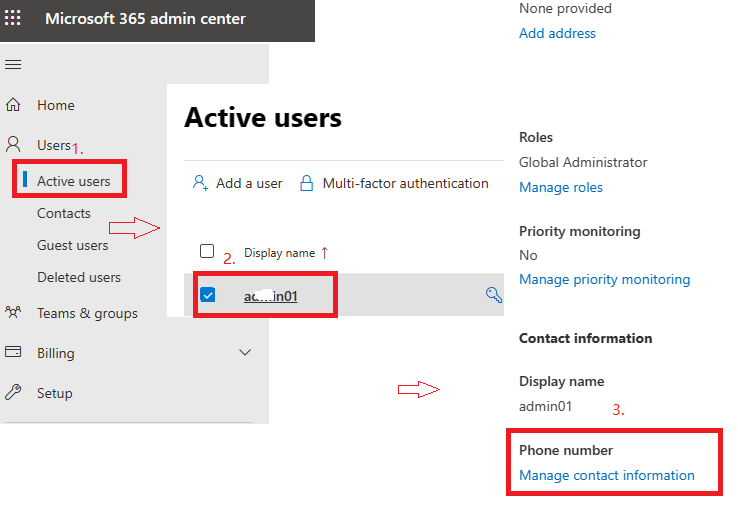Image resolution: width=738 pixels, height=505 pixels.
Task: Uncheck the admin01 row checkbox
Action: (x=208, y=295)
